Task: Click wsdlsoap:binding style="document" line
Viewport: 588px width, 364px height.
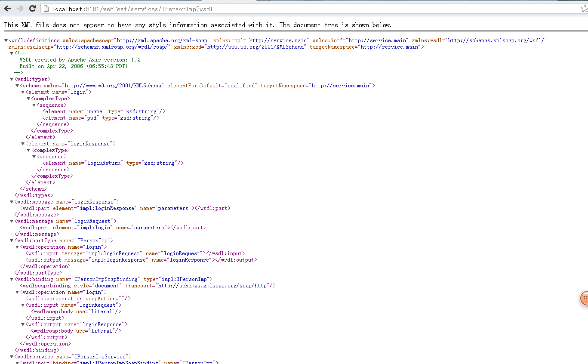Action: pyautogui.click(x=148, y=286)
